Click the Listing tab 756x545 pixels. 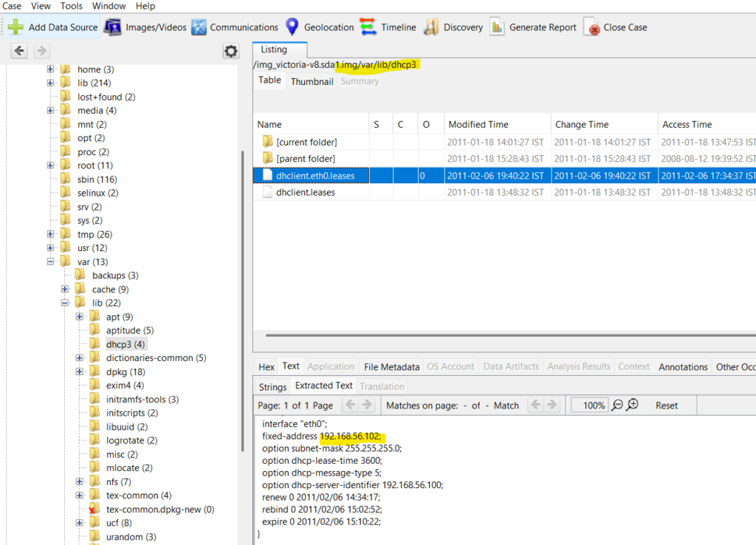279,49
